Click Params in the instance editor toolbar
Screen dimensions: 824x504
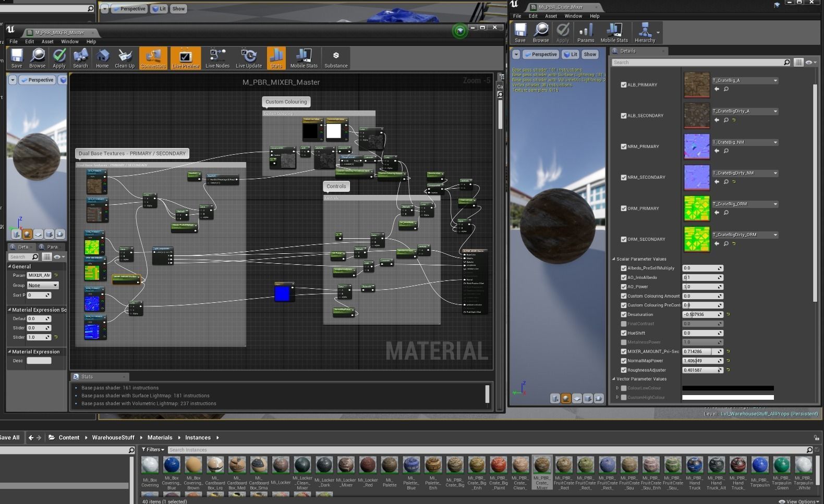(x=586, y=33)
